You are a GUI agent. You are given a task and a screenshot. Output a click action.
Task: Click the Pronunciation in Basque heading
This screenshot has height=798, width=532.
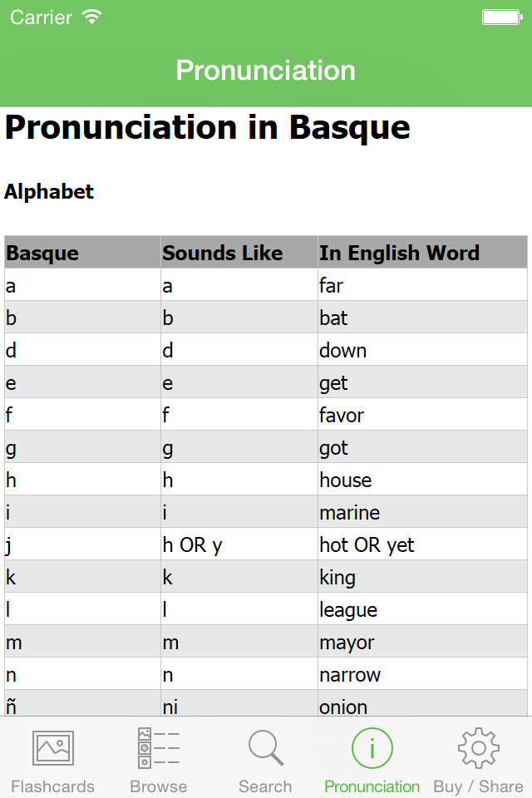tap(206, 128)
